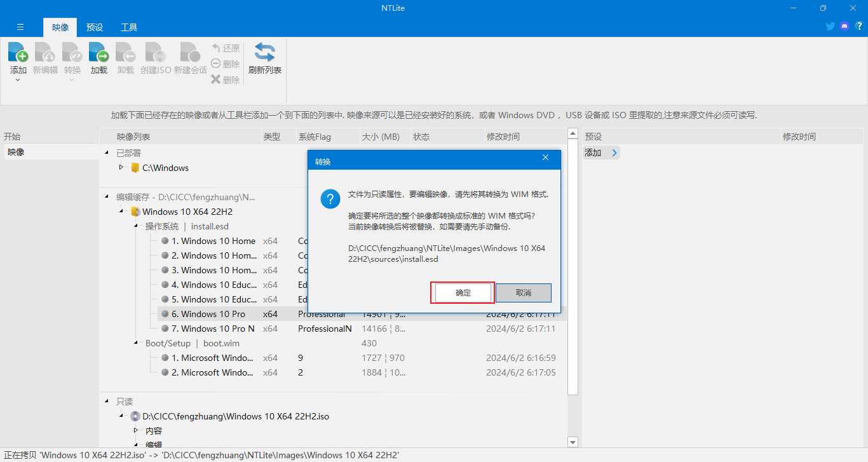Select the 2. Windows 10 Hom... row

[x=214, y=255]
